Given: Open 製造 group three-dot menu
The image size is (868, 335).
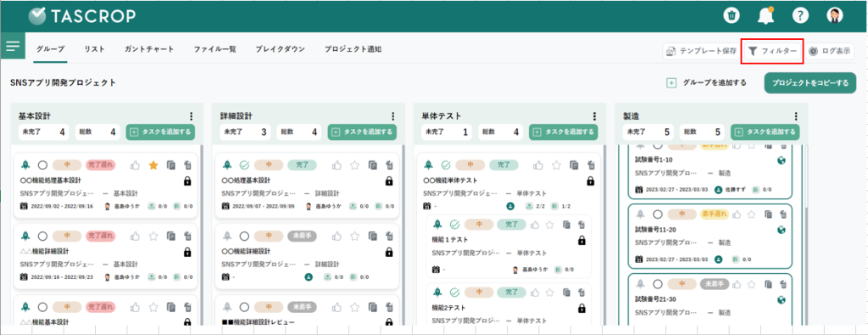Looking at the screenshot, I should pos(796,116).
